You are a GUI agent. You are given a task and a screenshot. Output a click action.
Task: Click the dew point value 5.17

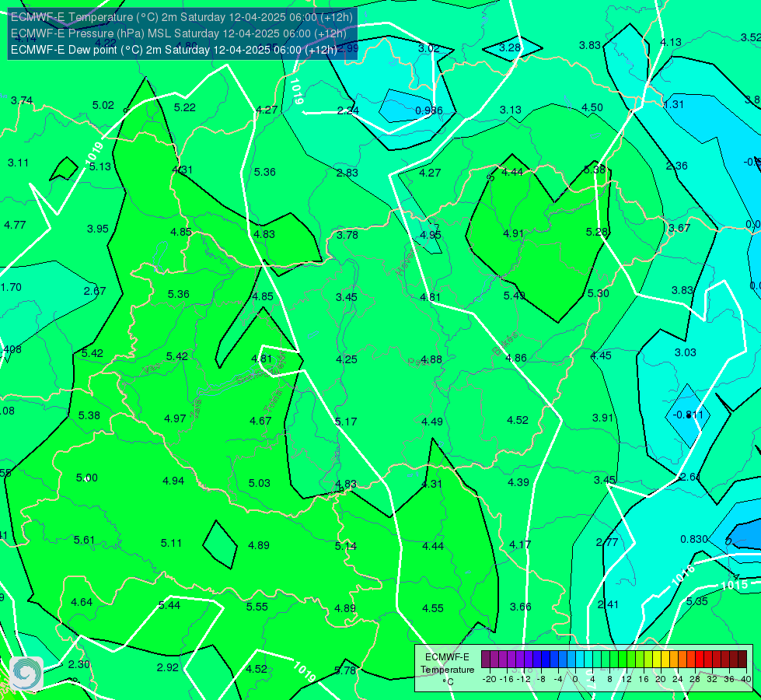click(x=346, y=422)
